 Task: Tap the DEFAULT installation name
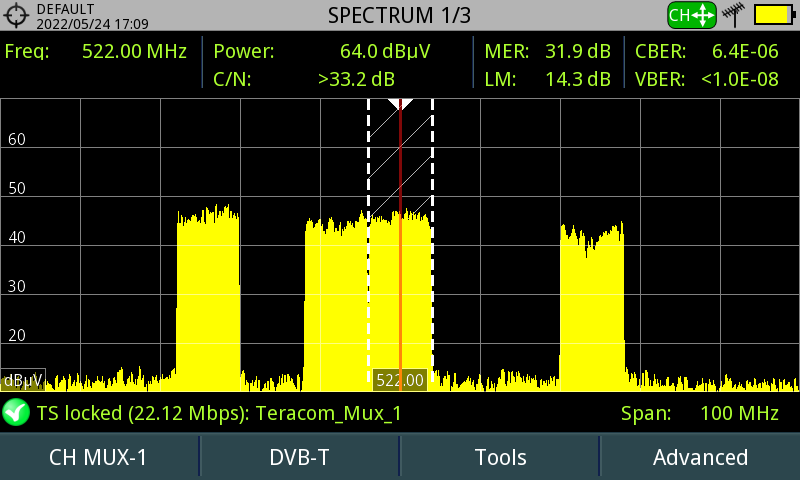click(66, 9)
